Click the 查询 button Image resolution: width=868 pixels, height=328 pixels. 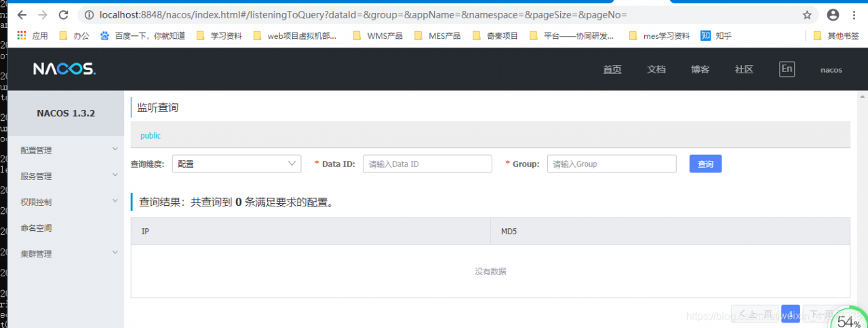tap(705, 164)
